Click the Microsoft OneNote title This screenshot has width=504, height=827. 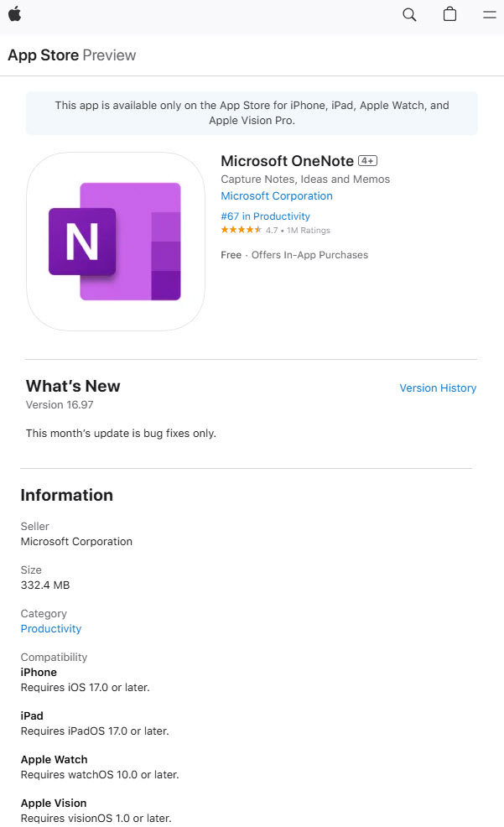click(287, 161)
